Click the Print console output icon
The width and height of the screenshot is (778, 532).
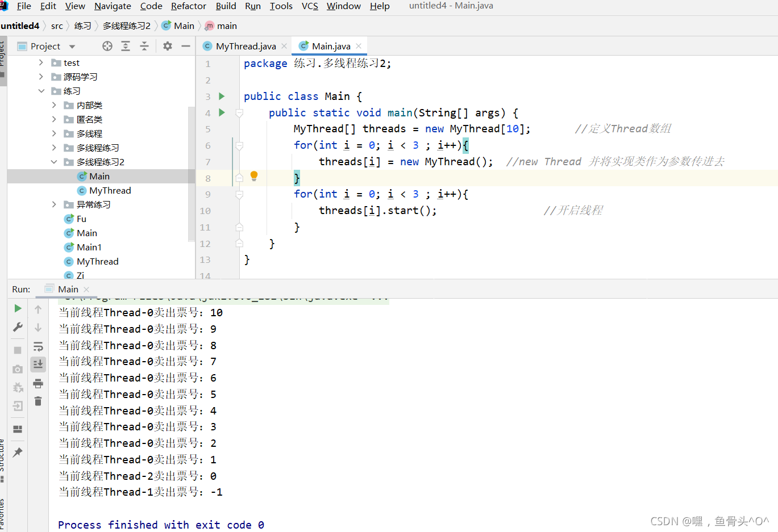click(x=38, y=383)
